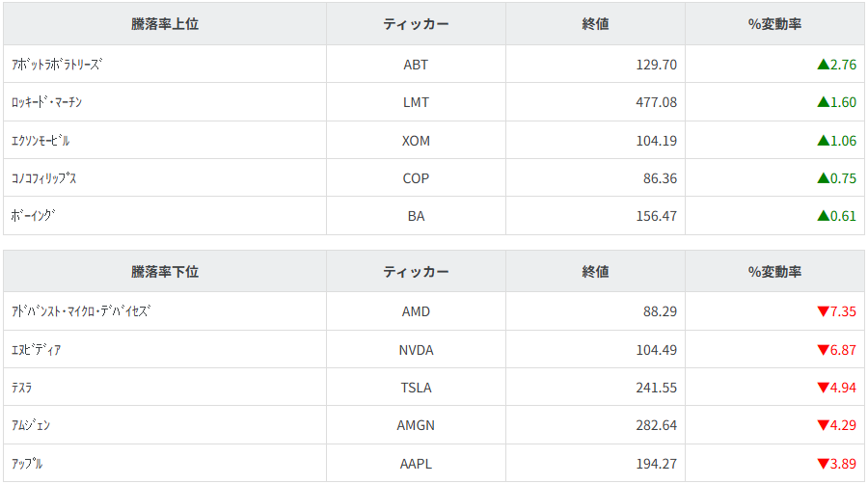Open the AAPL ticker entry

click(x=416, y=464)
